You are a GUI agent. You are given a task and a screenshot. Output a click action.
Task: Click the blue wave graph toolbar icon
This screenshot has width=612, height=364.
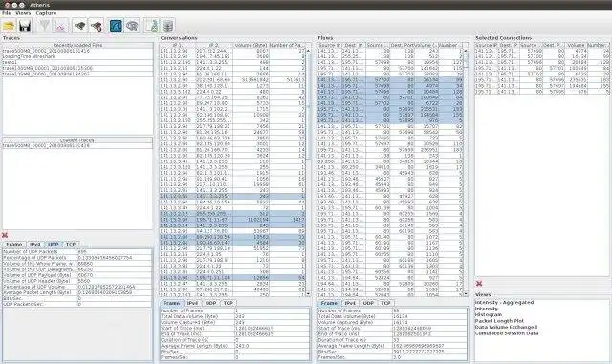116,26
